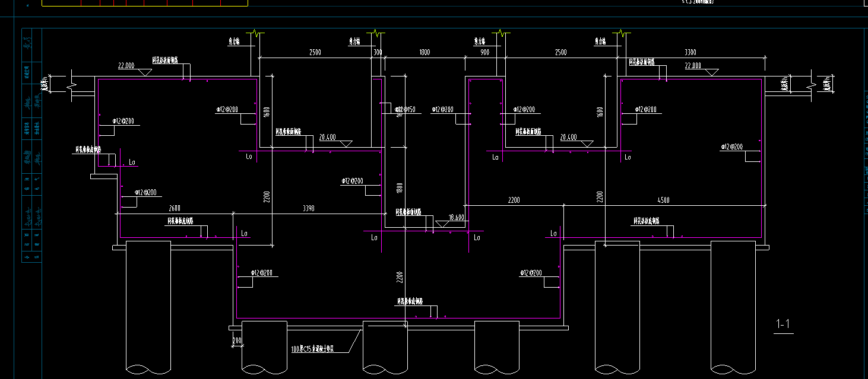Select the 3300 dimension text
Screen dimensions: 868x379
(691, 52)
